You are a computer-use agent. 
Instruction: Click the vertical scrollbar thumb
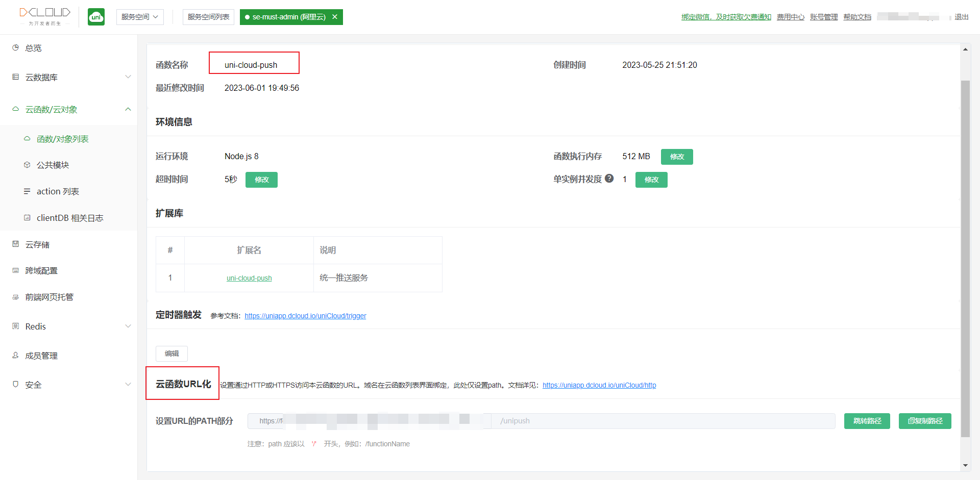(x=965, y=259)
